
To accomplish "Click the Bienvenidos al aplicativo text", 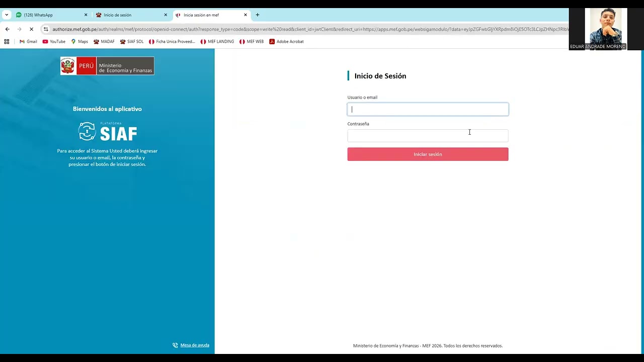I will tap(107, 109).
